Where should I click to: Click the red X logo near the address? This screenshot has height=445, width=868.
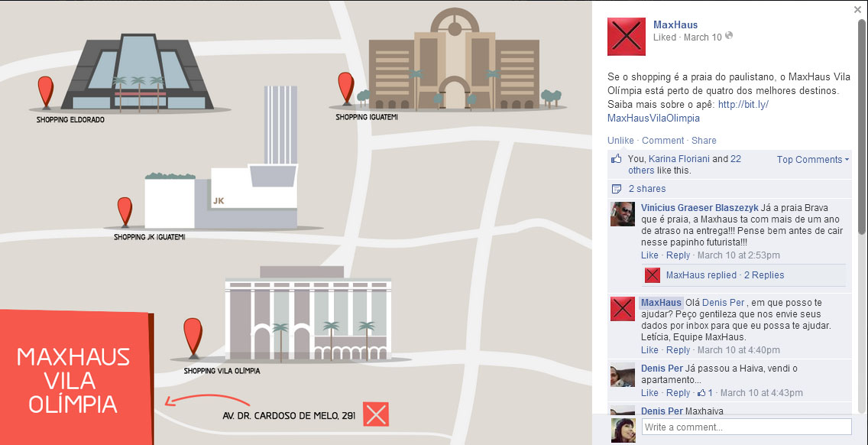click(376, 414)
